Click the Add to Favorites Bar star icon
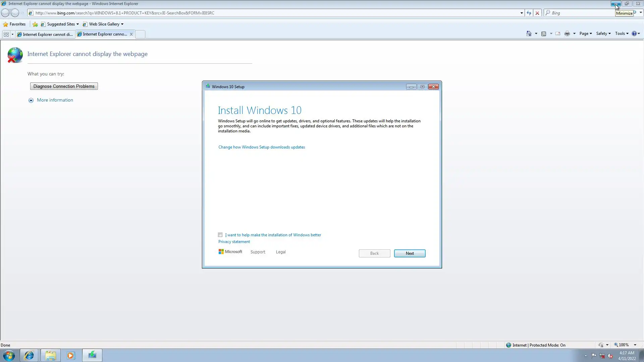 (x=35, y=24)
